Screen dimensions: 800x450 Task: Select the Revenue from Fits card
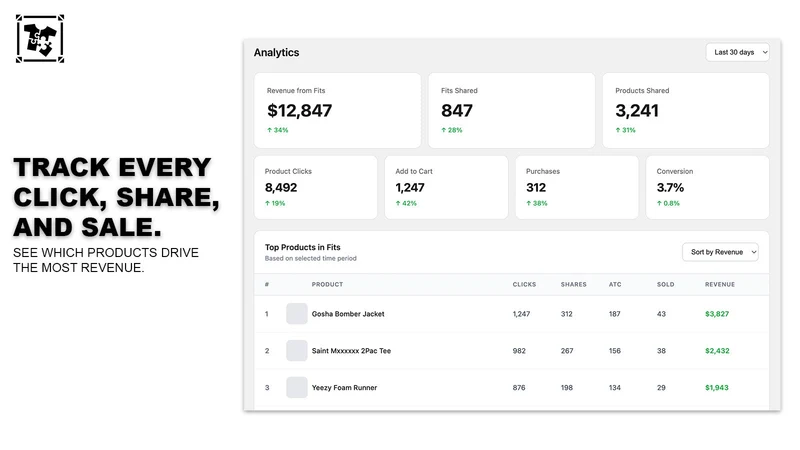coord(337,110)
